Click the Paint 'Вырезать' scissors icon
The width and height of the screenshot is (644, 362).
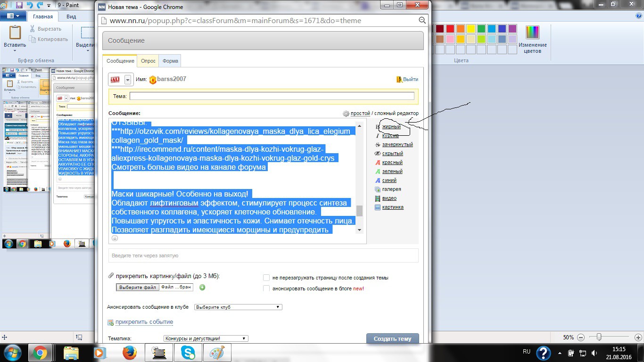[32, 29]
